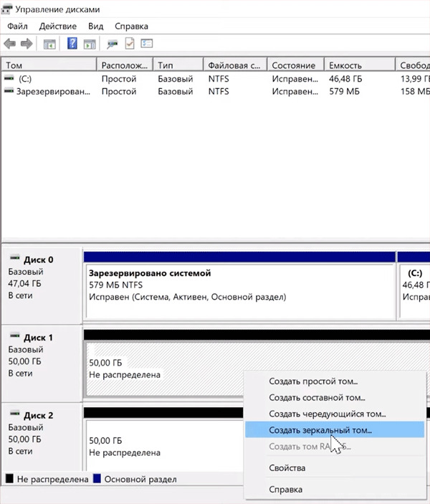Choose Создать простой том from context menu

click(312, 382)
